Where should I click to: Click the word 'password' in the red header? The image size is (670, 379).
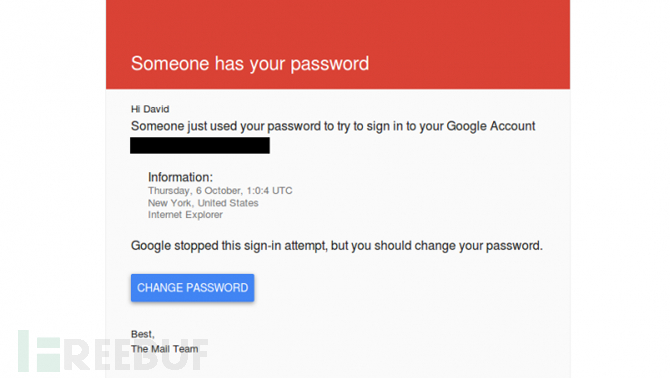(x=329, y=64)
